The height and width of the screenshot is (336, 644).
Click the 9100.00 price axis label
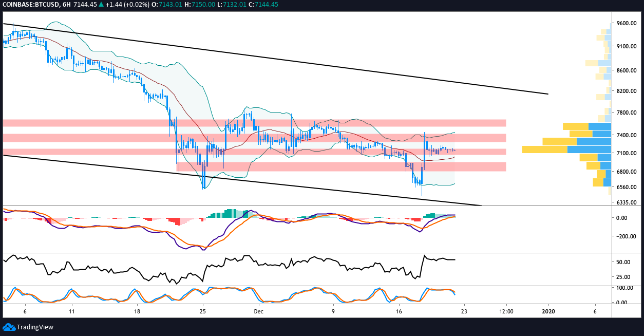pyautogui.click(x=627, y=47)
